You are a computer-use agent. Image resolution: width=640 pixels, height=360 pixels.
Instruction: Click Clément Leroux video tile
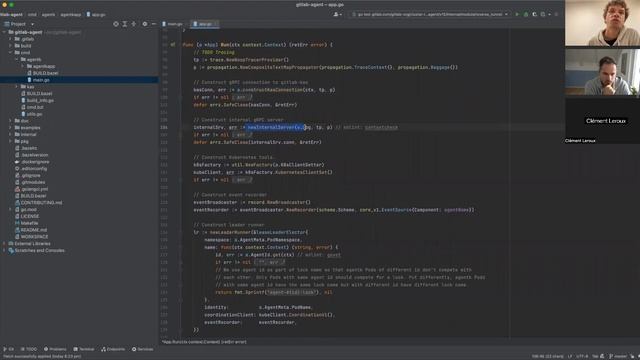coord(602,121)
